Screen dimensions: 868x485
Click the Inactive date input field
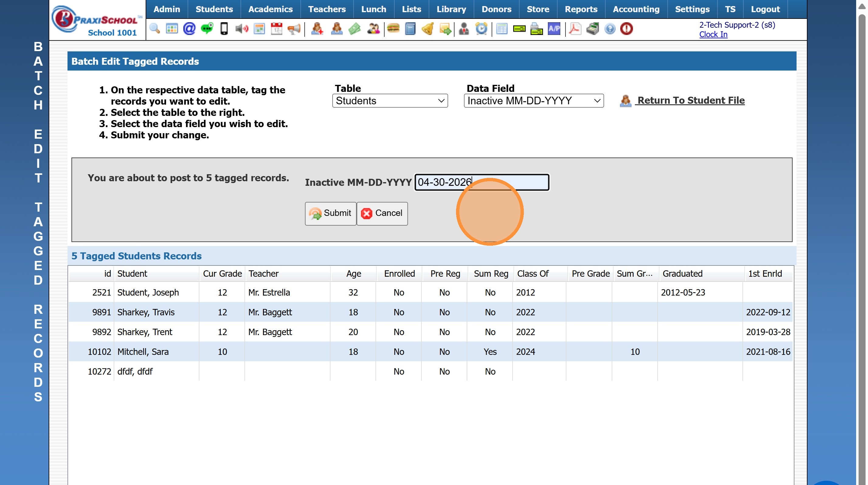click(482, 182)
